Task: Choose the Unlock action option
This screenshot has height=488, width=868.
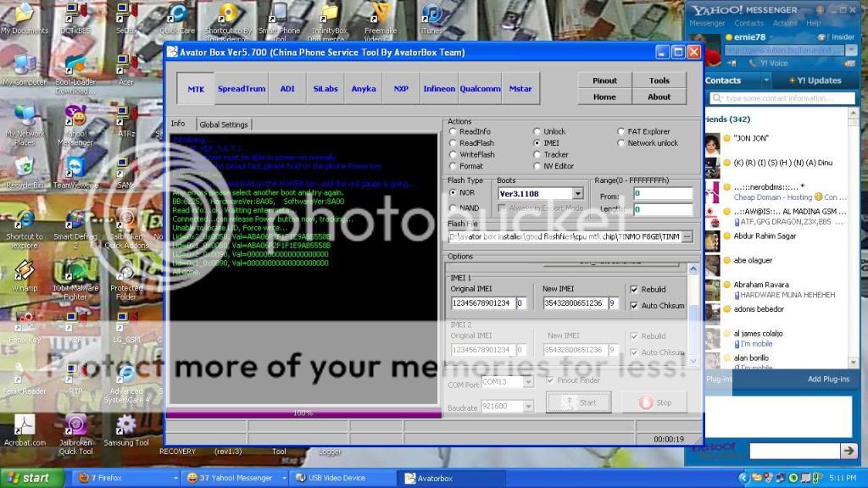Action: [x=537, y=131]
